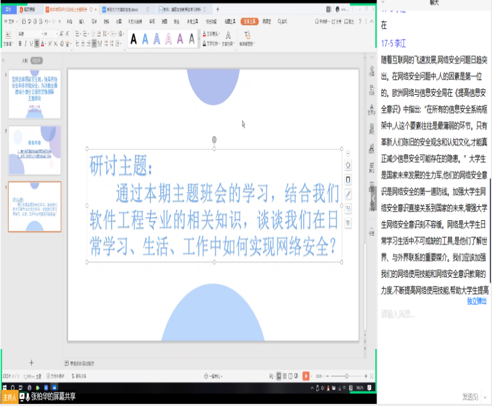The height and width of the screenshot is (406, 492).
Task: Toggle underline formatting in the ribbon
Action: (x=31, y=44)
